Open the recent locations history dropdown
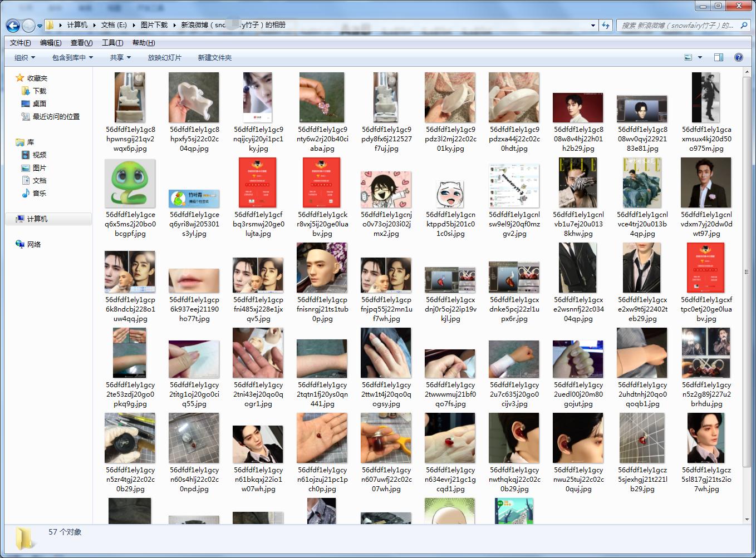Image resolution: width=756 pixels, height=558 pixels. click(x=40, y=26)
